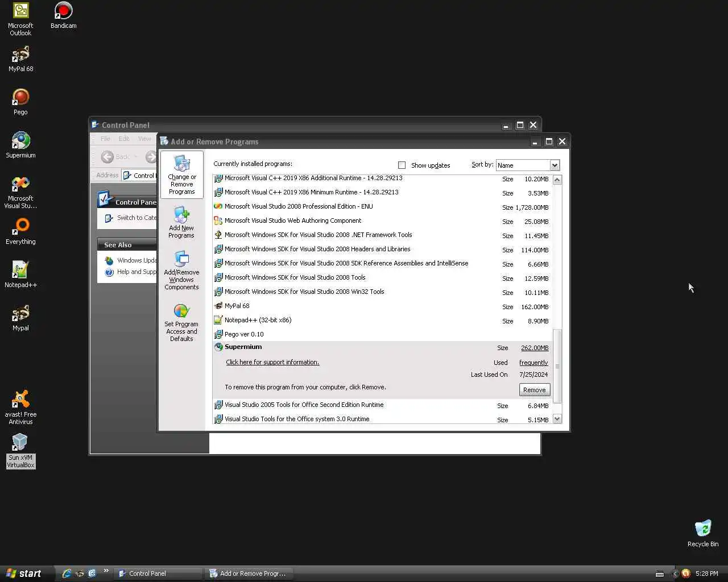Click the program list scrollbar thumb
The height and width of the screenshot is (582, 728).
557,366
